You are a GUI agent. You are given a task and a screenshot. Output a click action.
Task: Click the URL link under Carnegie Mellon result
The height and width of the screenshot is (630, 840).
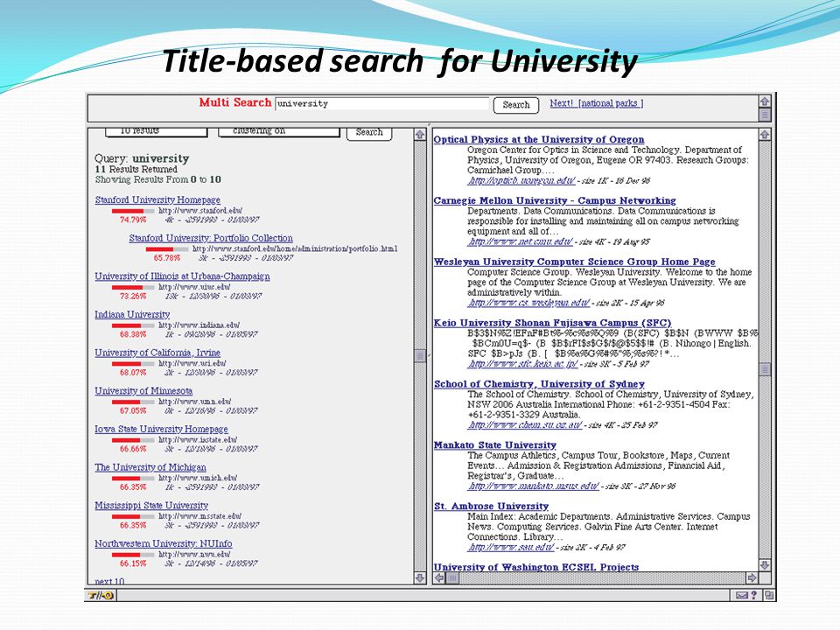coord(520,241)
